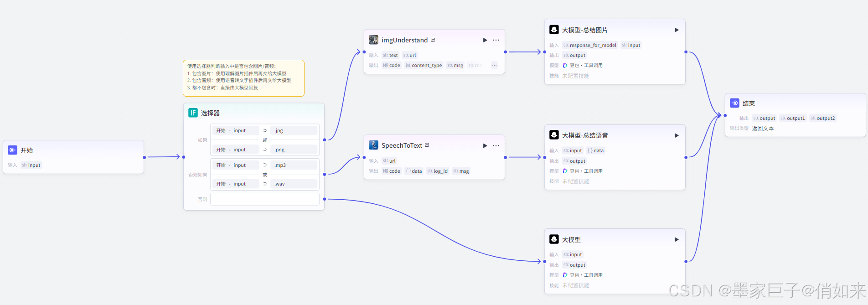This screenshot has height=305, width=868.
Task: Click the 结束 node input port
Action: click(x=725, y=115)
